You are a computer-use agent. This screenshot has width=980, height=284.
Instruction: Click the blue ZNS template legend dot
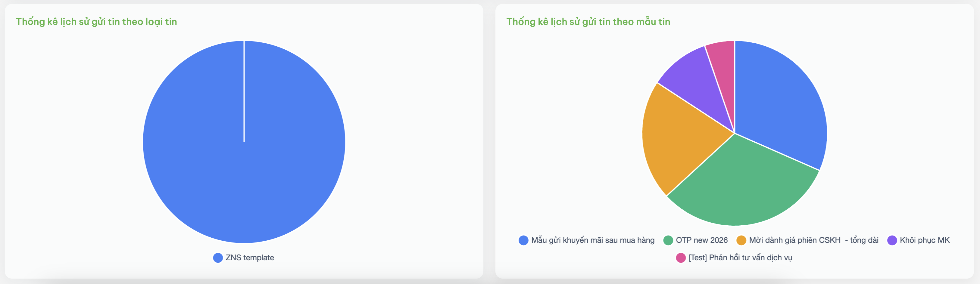[x=218, y=258]
